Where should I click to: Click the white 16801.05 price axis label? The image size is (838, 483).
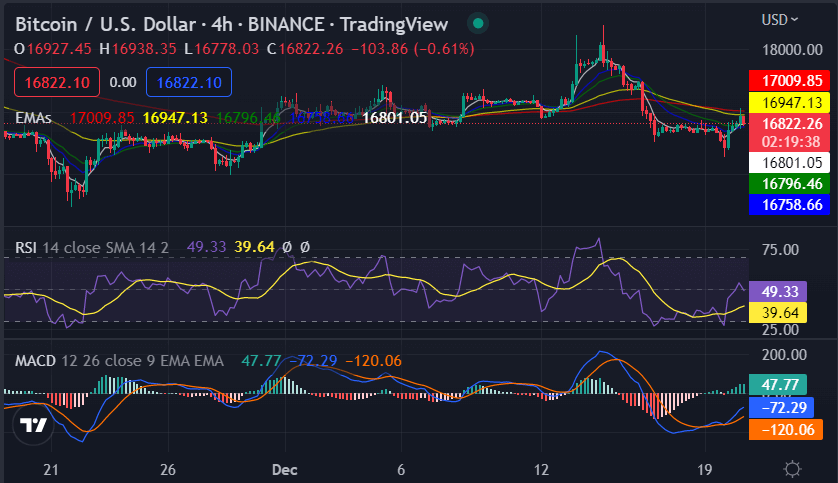pos(789,162)
